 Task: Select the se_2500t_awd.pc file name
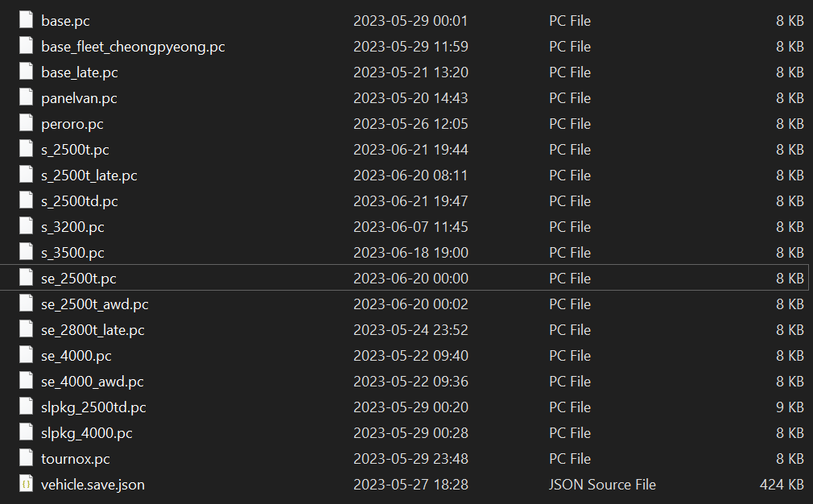(x=95, y=304)
